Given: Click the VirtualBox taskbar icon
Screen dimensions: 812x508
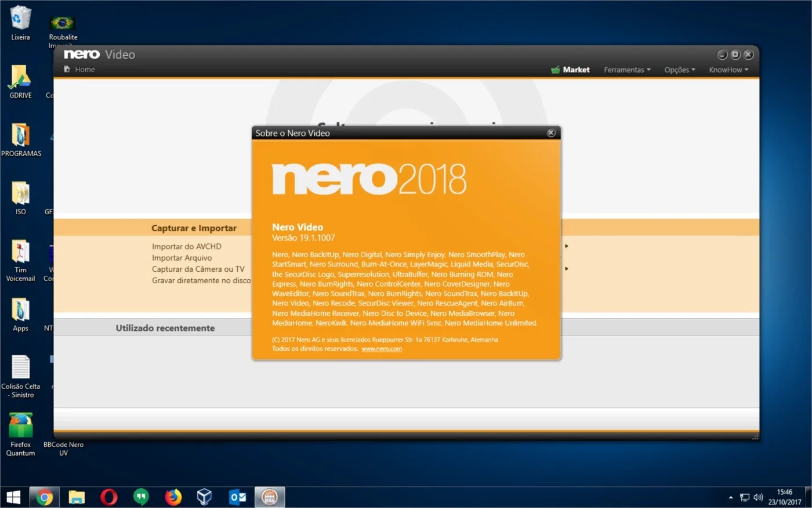Looking at the screenshot, I should tap(204, 497).
